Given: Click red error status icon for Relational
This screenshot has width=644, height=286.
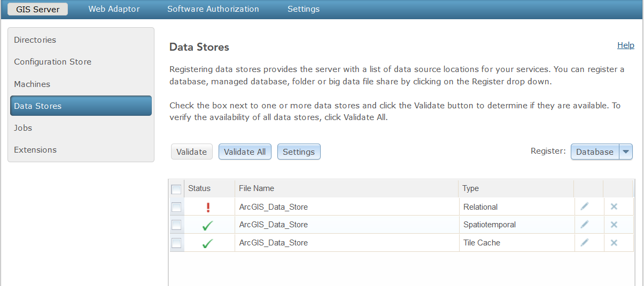Looking at the screenshot, I should point(208,207).
